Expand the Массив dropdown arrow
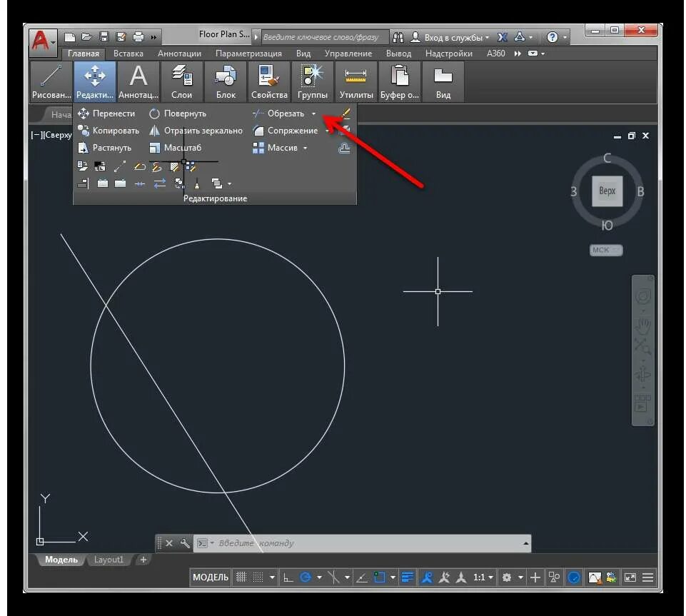Viewport: 686px width, 616px height. click(305, 148)
